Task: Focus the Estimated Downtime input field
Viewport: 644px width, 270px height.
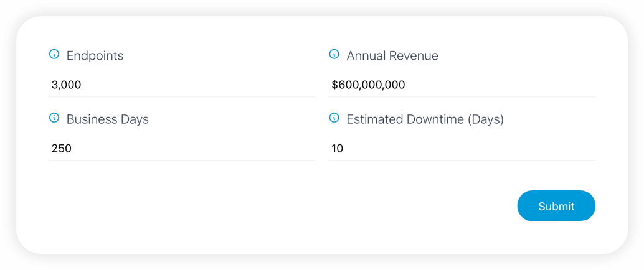Action: pyautogui.click(x=462, y=149)
